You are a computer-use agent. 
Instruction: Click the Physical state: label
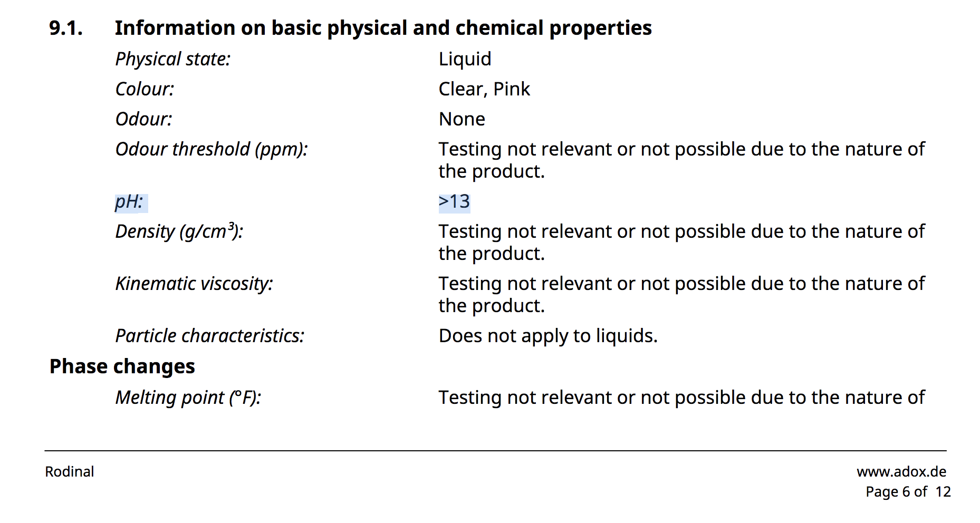click(x=173, y=59)
